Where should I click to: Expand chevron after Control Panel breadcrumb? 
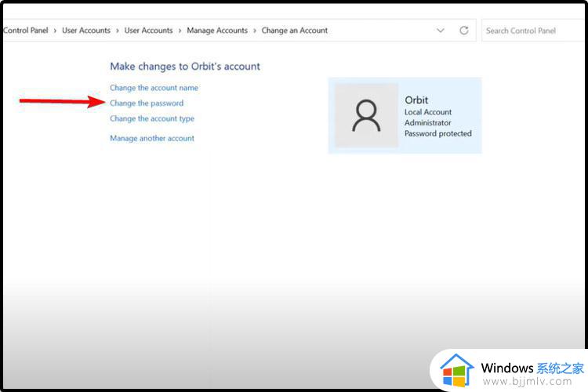pyautogui.click(x=55, y=31)
